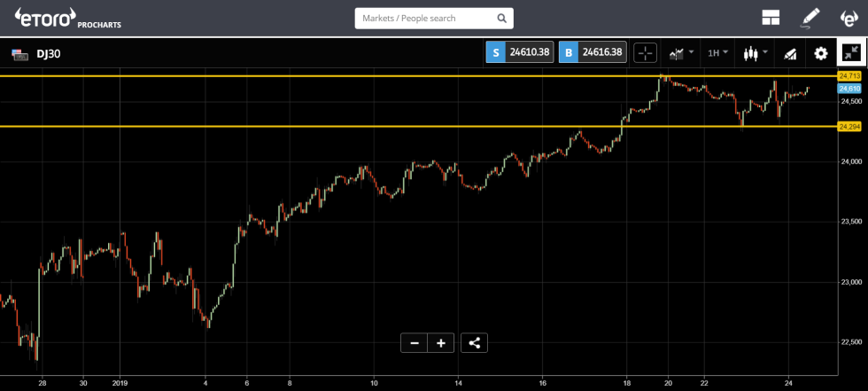Screen dimensions: 868x391
Task: Toggle the crosshair cursor
Action: pos(646,53)
